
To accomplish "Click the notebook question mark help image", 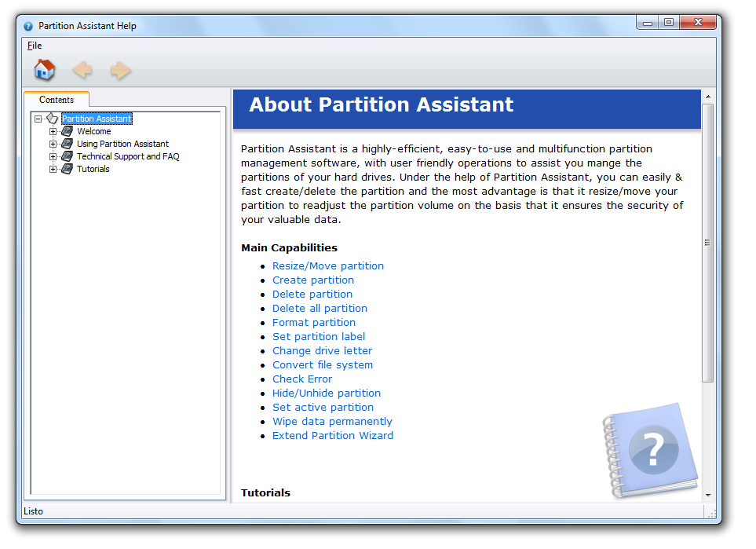I will [x=650, y=451].
